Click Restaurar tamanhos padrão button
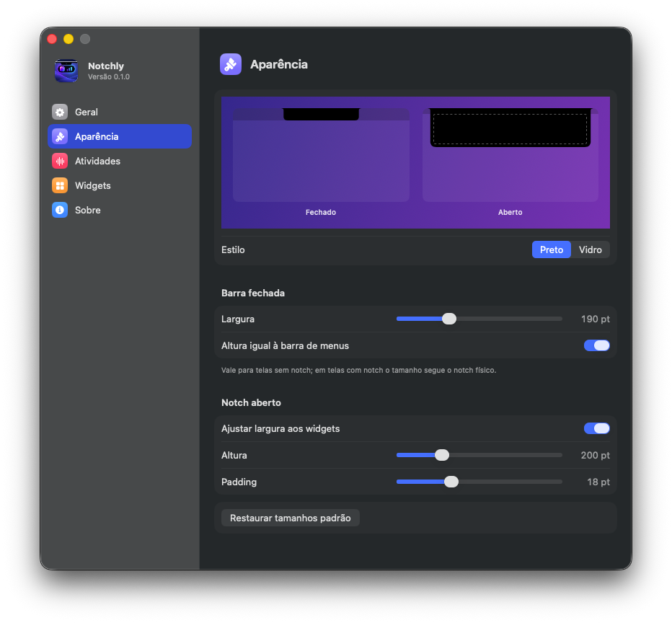672x623 pixels. coord(290,518)
